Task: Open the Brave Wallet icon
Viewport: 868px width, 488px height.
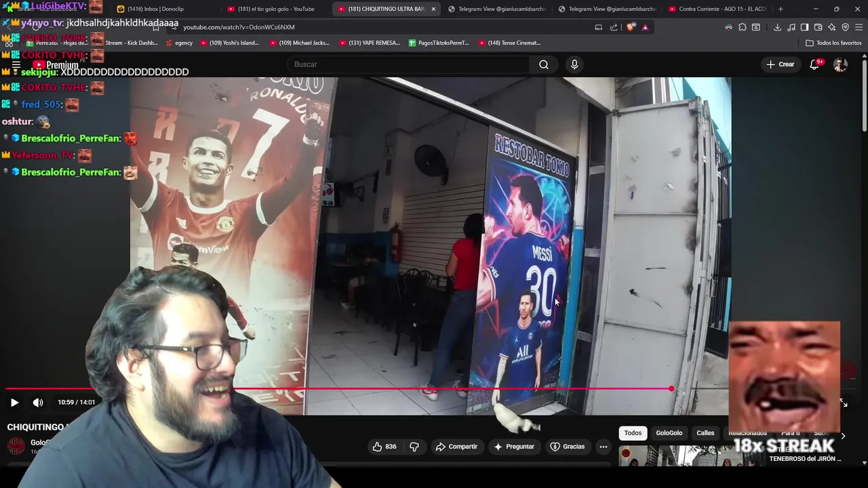Action: point(818,27)
